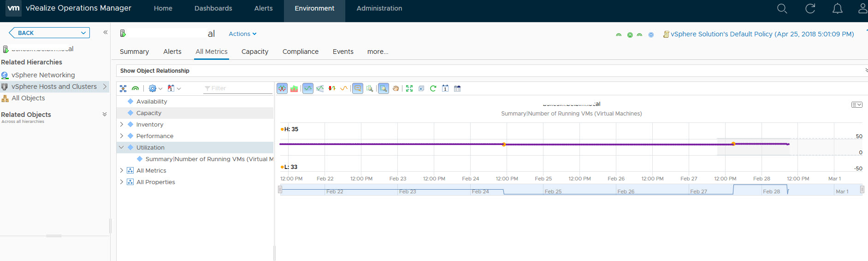The height and width of the screenshot is (261, 868).
Task: Open the Dashboards menu
Action: click(x=213, y=8)
